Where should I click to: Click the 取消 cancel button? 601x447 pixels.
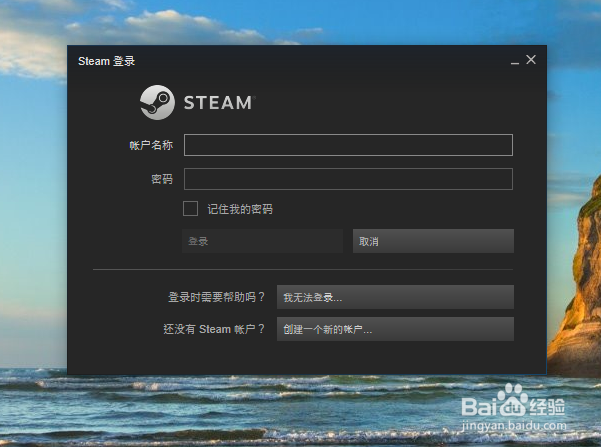[x=433, y=241]
